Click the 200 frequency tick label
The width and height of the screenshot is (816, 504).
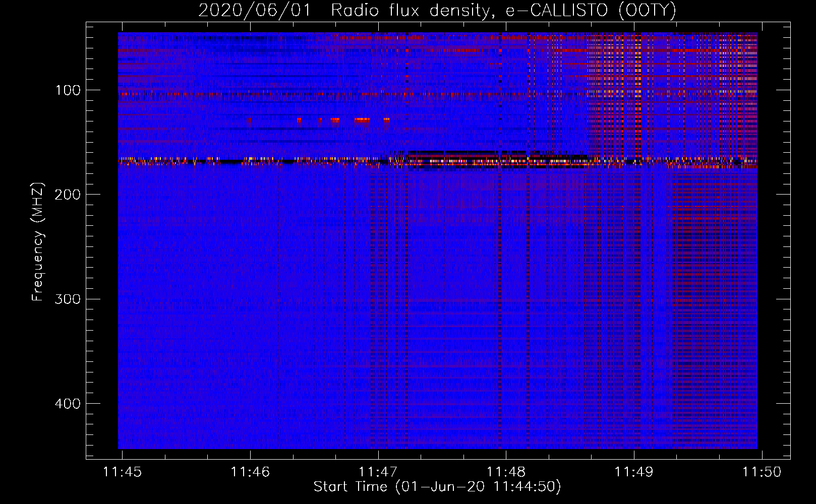[68, 195]
